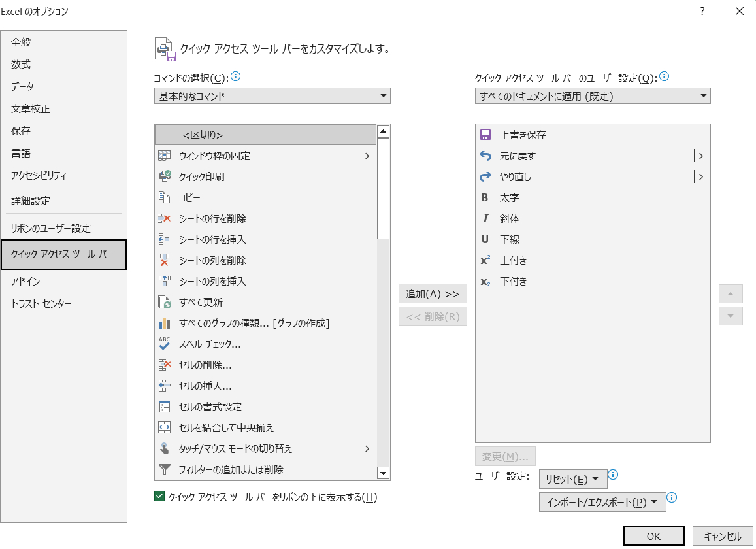
Task: Toggle リボンの下に表示する checkbox
Action: click(159, 497)
